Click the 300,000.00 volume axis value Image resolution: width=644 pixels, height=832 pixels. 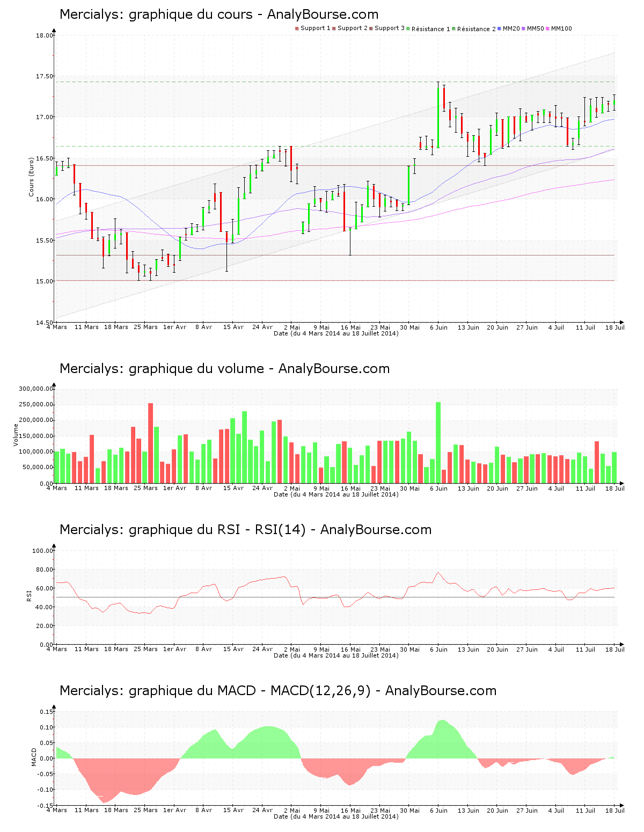click(36, 389)
